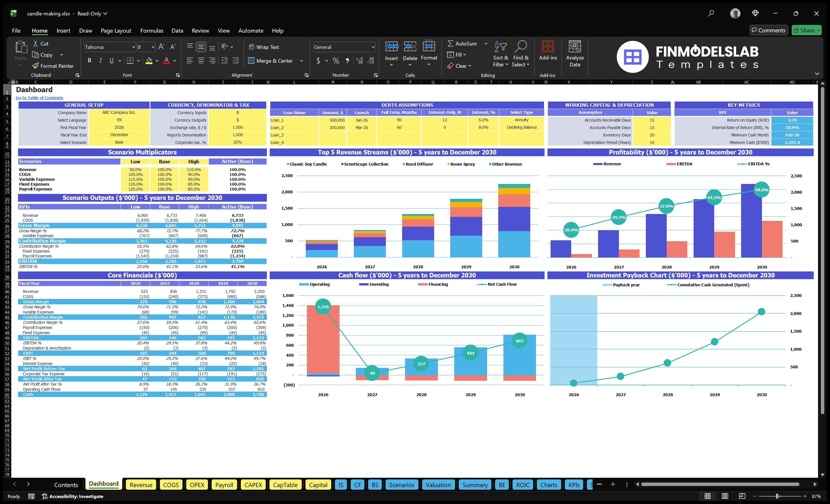Apply bold formatting
The height and width of the screenshot is (504, 830).
(x=89, y=61)
